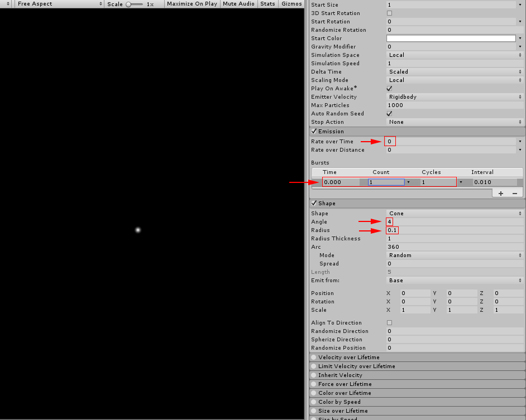Disable the Shape module checkbox
Viewport: 526px width, 420px height.
point(314,203)
